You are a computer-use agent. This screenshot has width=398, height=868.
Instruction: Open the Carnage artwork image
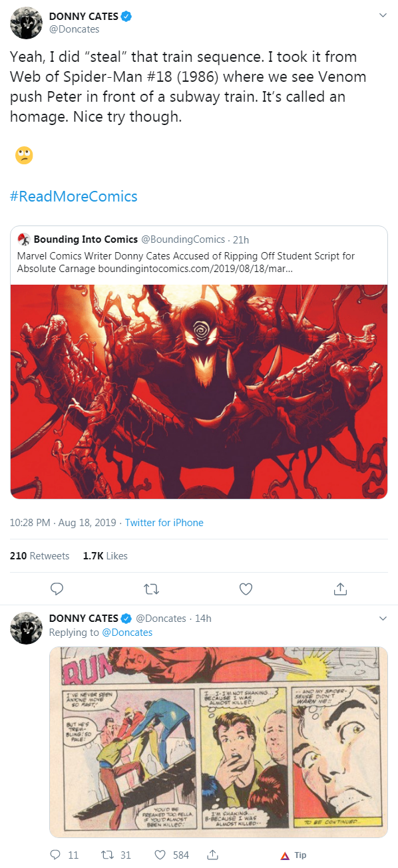click(199, 392)
